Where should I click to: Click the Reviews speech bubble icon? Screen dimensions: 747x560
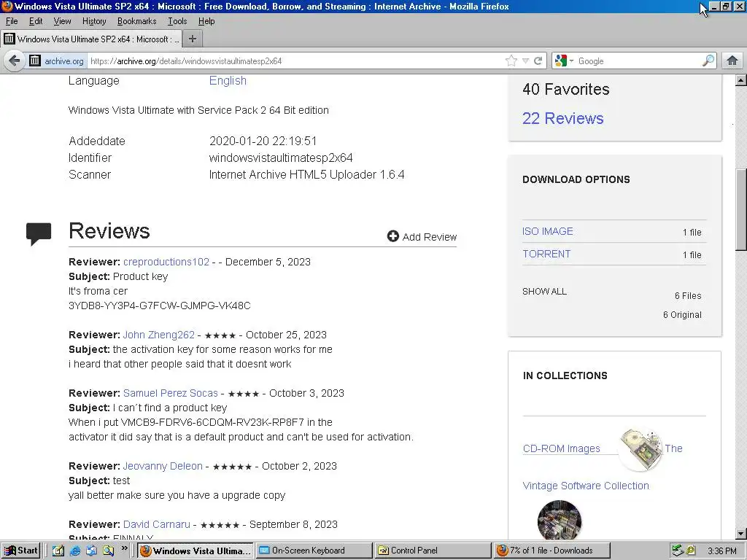click(39, 233)
